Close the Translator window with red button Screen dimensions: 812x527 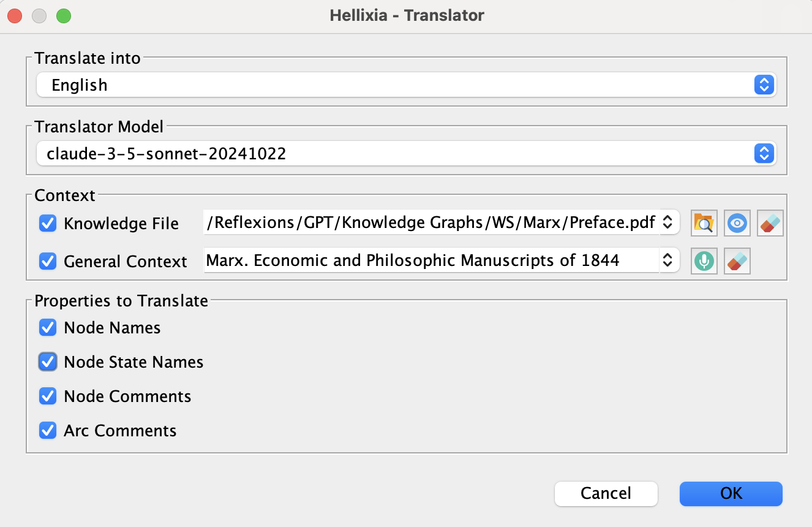click(x=15, y=15)
